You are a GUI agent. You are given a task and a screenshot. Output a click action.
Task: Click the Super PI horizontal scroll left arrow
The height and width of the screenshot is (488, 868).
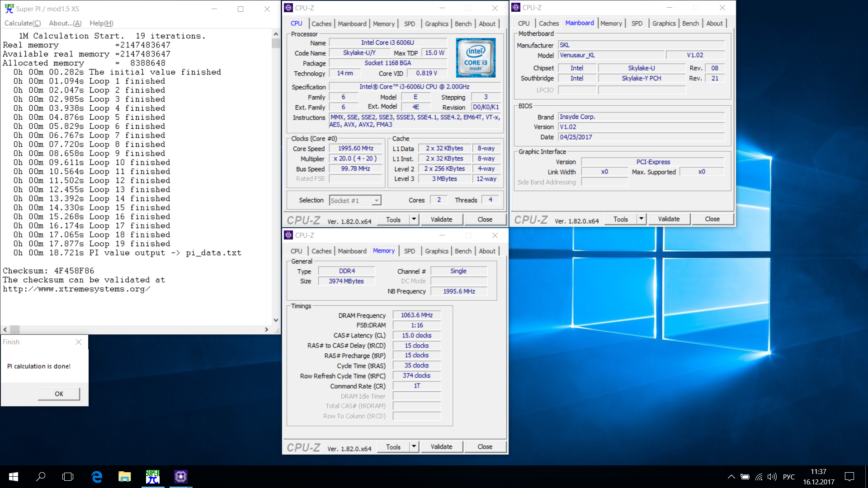pyautogui.click(x=5, y=329)
